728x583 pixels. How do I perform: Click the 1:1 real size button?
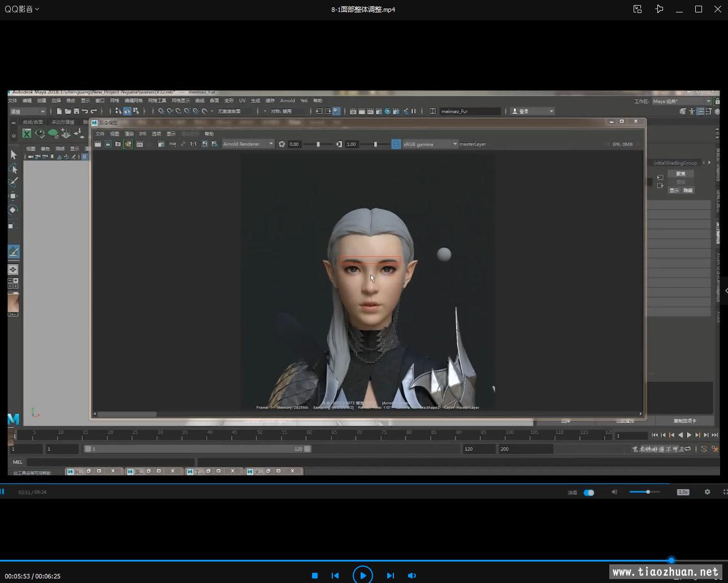coord(193,144)
